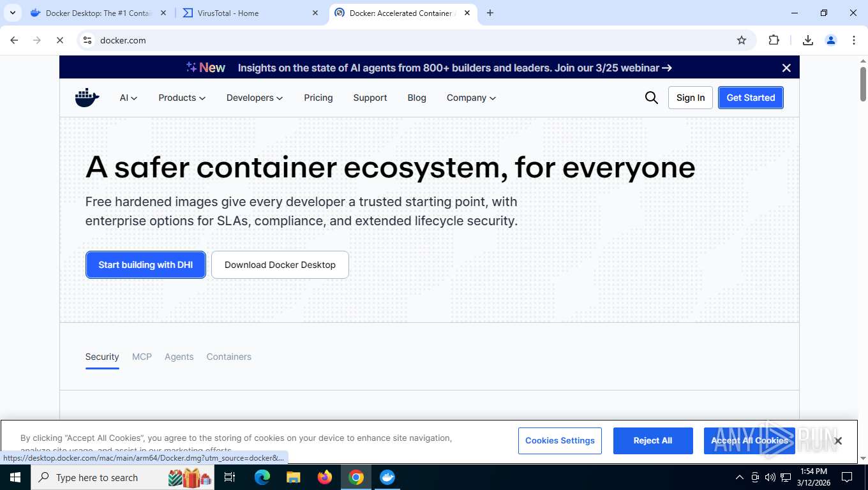The image size is (868, 490).
Task: Open the Blog page
Action: [417, 98]
